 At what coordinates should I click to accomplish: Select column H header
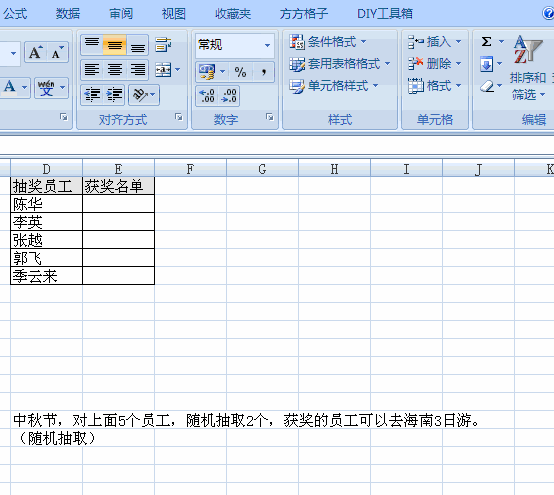(x=335, y=169)
